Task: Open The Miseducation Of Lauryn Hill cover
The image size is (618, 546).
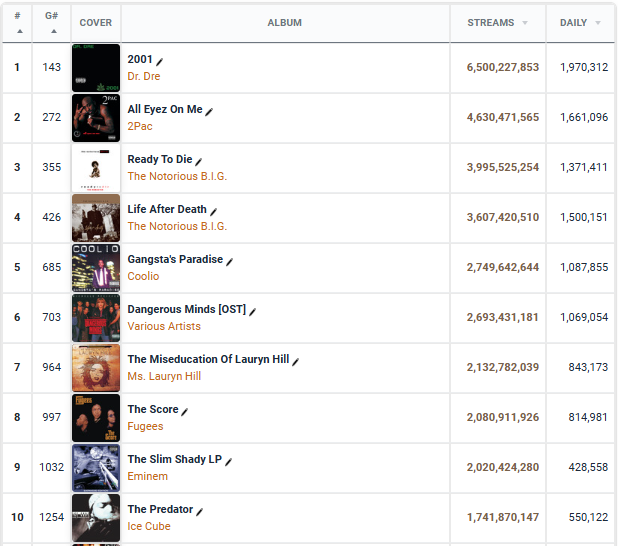Action: point(96,368)
